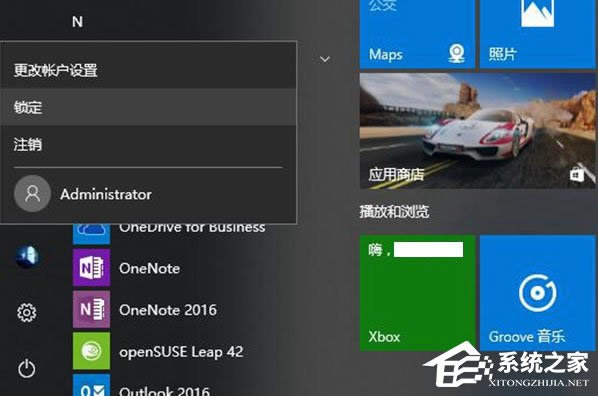Select Outlook 2016 list entry text

tap(164, 391)
